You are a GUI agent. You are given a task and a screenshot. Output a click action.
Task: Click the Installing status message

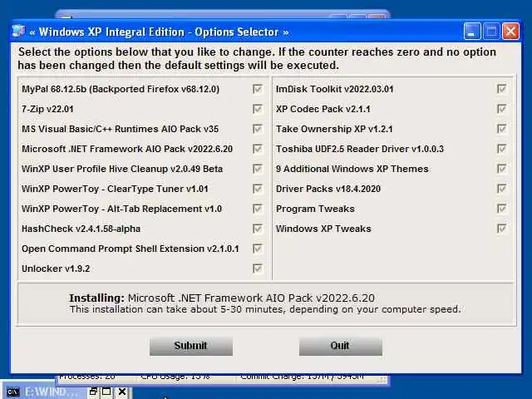click(222, 298)
